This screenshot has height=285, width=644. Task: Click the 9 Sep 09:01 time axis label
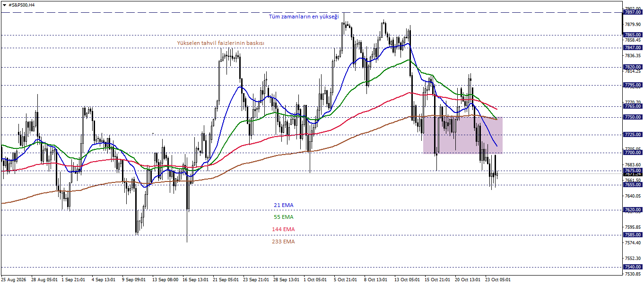[x=134, y=280]
